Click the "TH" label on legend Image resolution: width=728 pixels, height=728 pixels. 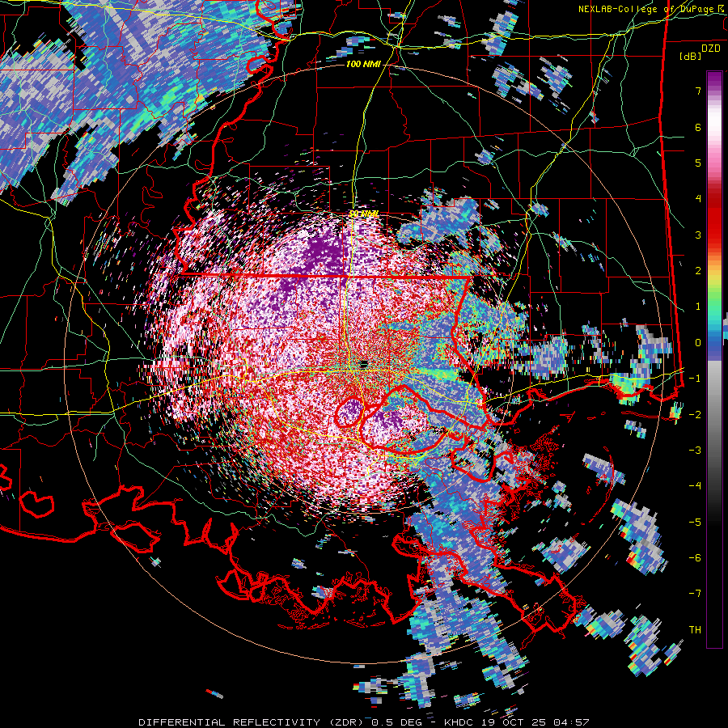pos(695,630)
